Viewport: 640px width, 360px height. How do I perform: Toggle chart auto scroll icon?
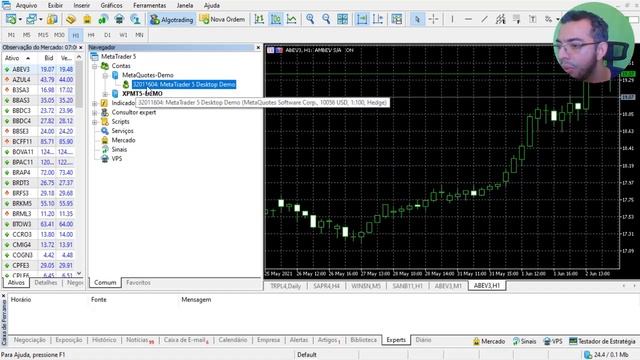[362, 19]
